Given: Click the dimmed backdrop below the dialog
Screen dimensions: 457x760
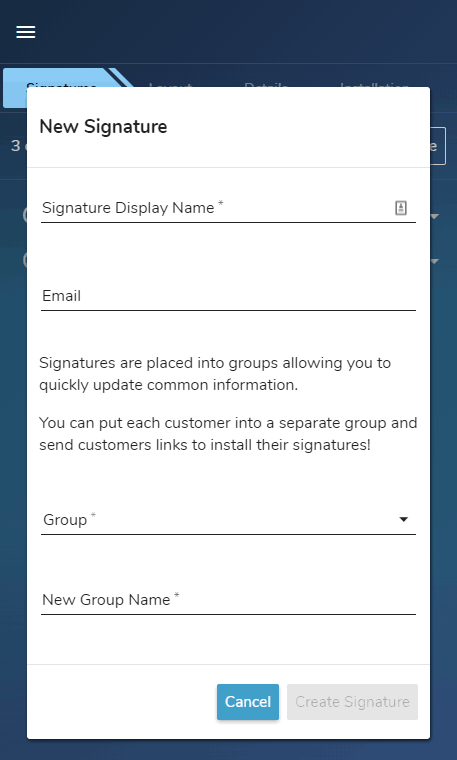Looking at the screenshot, I should (x=228, y=750).
